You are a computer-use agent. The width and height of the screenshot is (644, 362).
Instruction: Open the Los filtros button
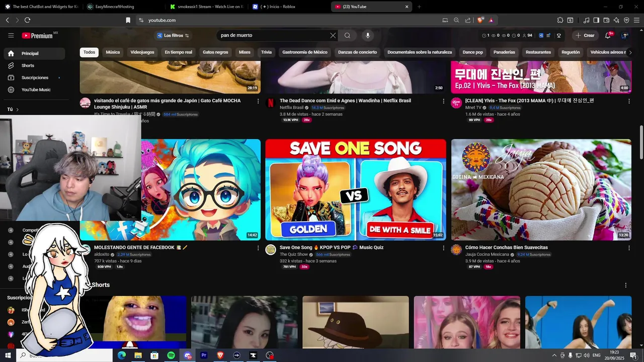[173, 35]
